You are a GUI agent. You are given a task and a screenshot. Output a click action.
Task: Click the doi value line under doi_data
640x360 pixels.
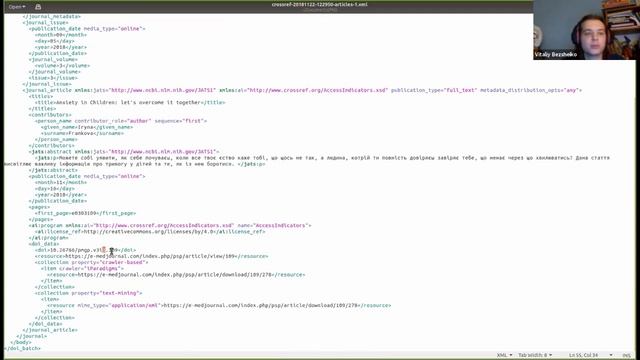[85, 250]
